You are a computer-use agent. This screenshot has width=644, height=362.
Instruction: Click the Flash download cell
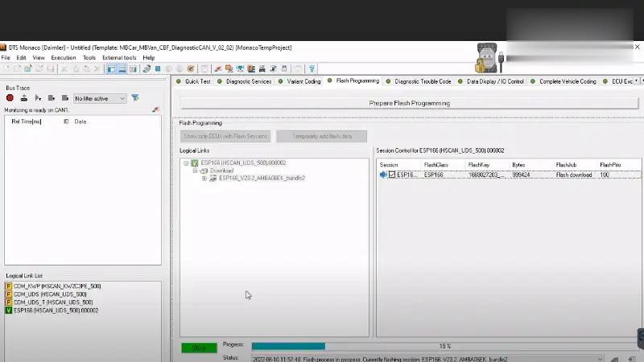pos(574,175)
